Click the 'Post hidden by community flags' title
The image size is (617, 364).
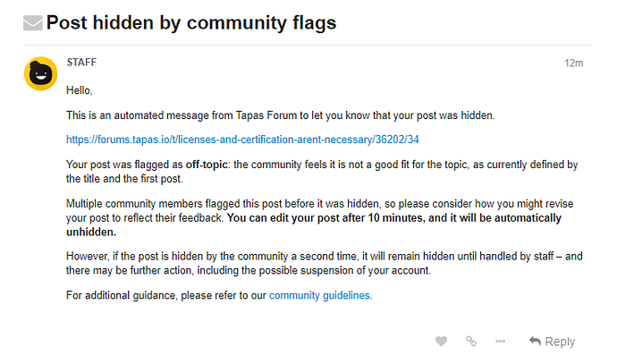point(191,23)
